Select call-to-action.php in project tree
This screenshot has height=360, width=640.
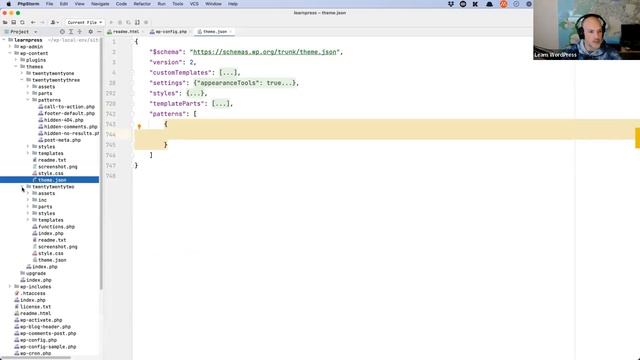point(69,107)
